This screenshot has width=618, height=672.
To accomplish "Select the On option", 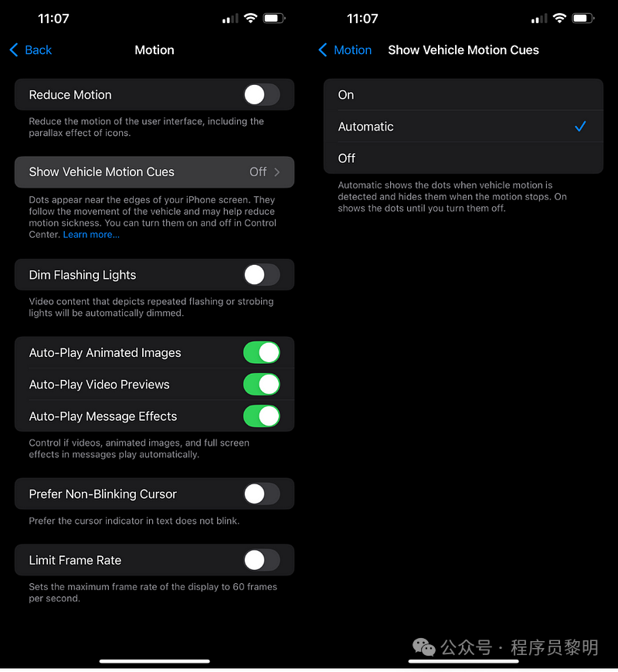I will pyautogui.click(x=463, y=95).
